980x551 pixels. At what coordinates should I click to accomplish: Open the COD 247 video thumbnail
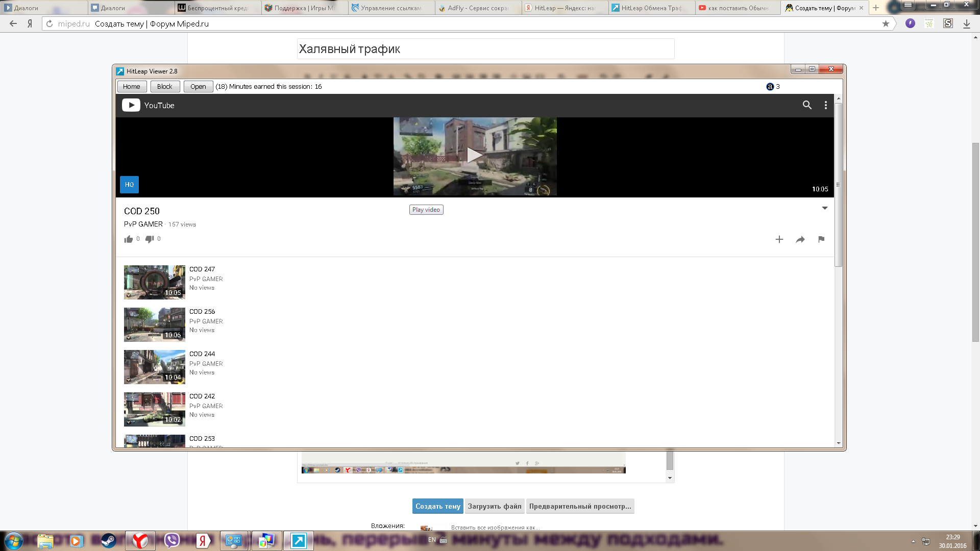(x=155, y=282)
